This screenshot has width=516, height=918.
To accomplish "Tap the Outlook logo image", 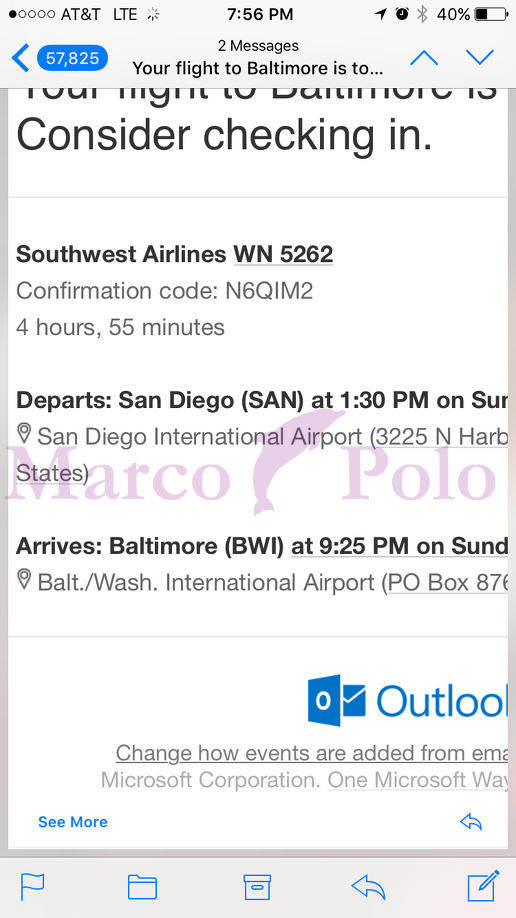I will (x=408, y=700).
